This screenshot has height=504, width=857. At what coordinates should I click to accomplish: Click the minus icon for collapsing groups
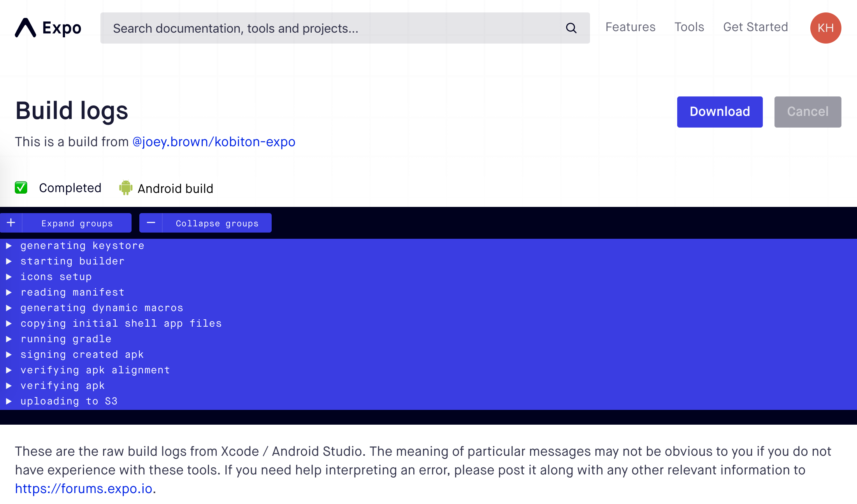[151, 223]
